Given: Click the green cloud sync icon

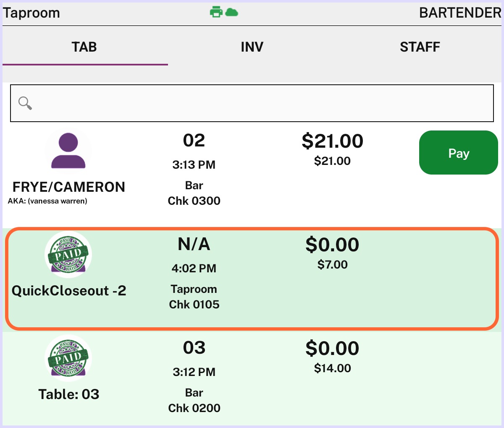Looking at the screenshot, I should pyautogui.click(x=231, y=12).
